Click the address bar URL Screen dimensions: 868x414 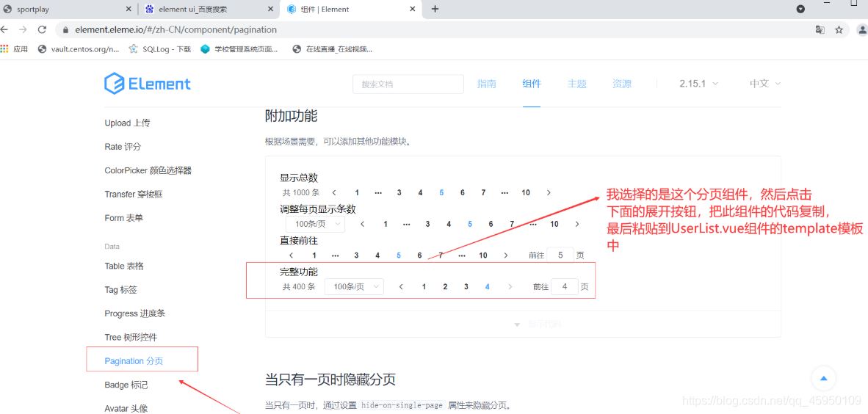(x=176, y=30)
